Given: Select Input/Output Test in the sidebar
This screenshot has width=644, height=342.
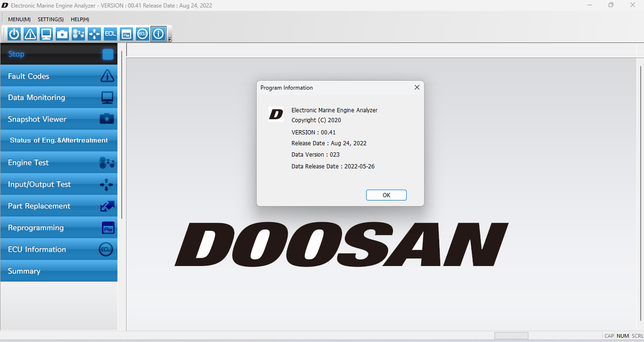Looking at the screenshot, I should (59, 184).
